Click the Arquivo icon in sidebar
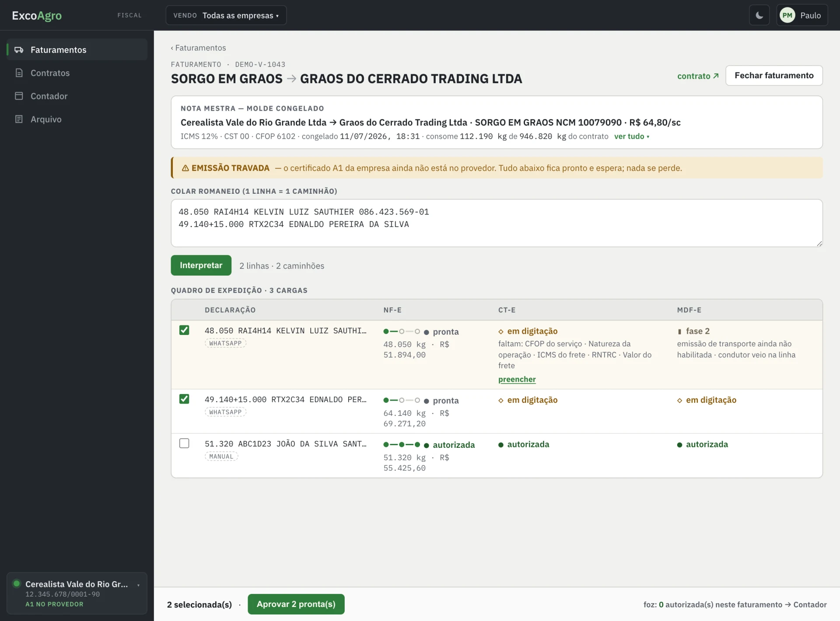 click(x=19, y=119)
